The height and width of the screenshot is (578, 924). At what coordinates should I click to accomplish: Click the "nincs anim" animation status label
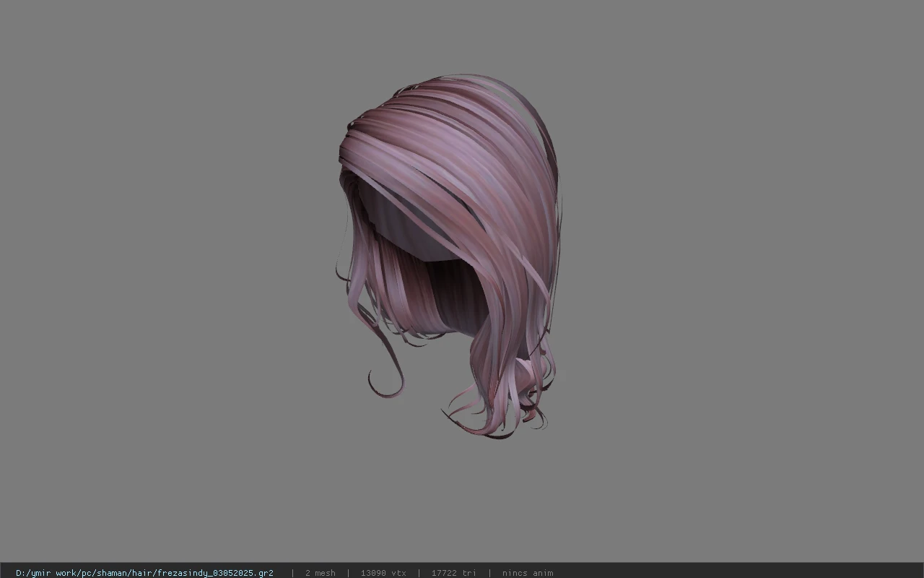[x=528, y=573]
